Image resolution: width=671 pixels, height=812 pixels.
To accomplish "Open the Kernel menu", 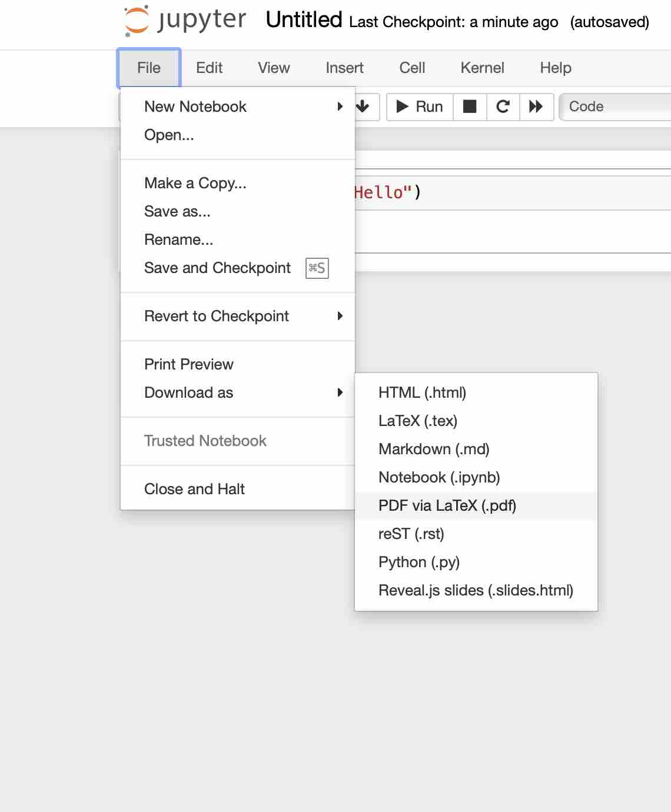I will click(x=482, y=68).
